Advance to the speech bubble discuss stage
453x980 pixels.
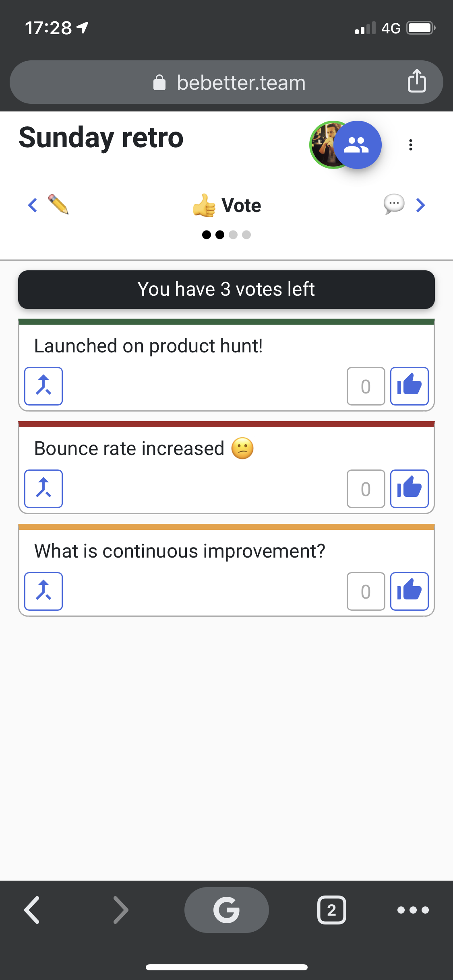click(393, 204)
